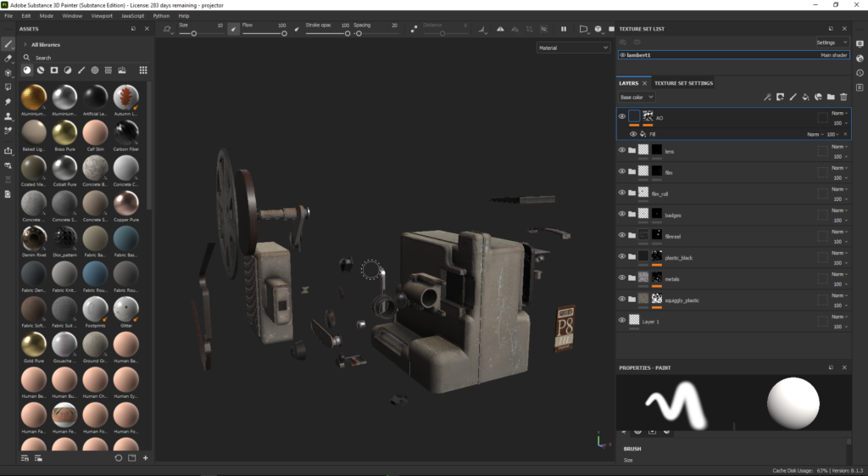Viewport: 868px width, 476px height.
Task: Expand the All libraries tree
Action: click(25, 44)
